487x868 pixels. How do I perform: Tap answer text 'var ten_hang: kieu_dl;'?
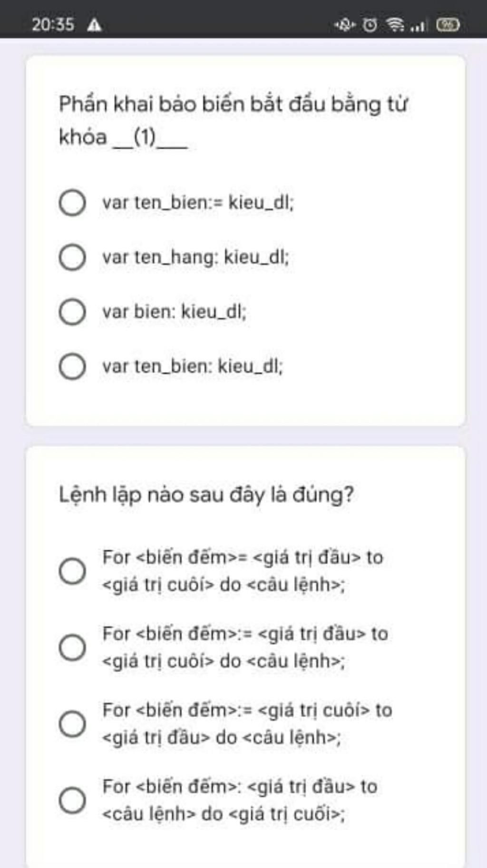(x=195, y=257)
